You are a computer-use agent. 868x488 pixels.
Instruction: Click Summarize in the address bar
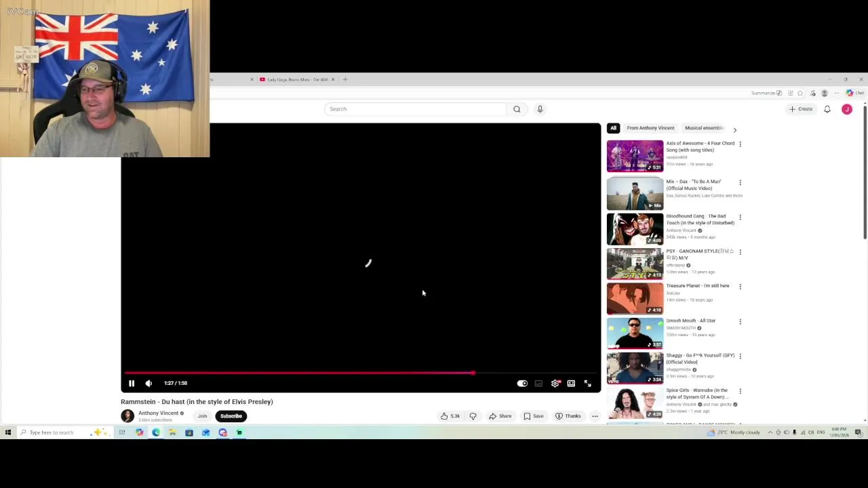pos(766,93)
